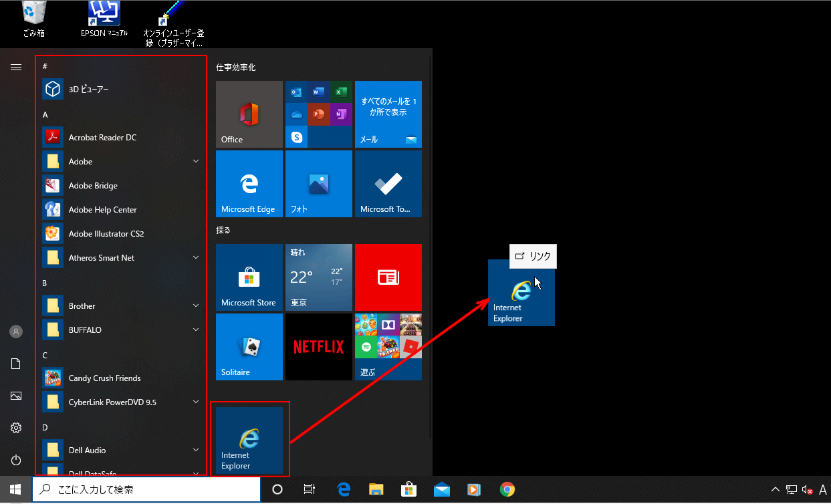Click the Windows Start button
This screenshot has width=831, height=504.
(x=15, y=490)
